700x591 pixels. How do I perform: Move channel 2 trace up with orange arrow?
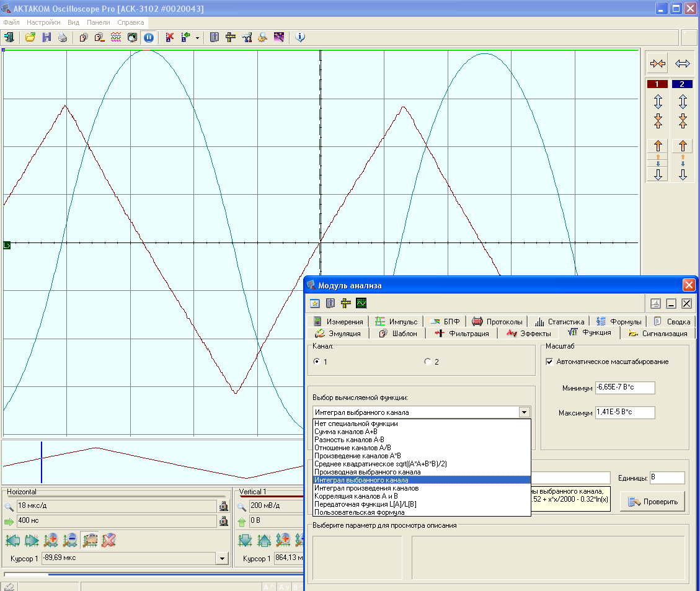pos(683,146)
